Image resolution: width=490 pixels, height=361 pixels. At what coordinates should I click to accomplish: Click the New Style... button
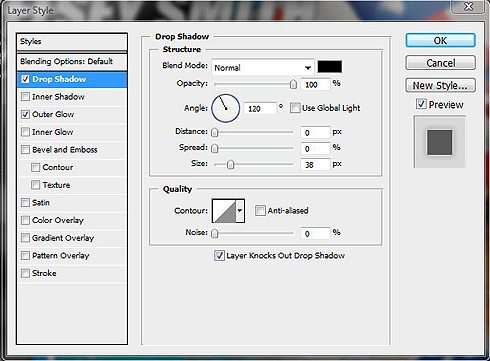(440, 85)
